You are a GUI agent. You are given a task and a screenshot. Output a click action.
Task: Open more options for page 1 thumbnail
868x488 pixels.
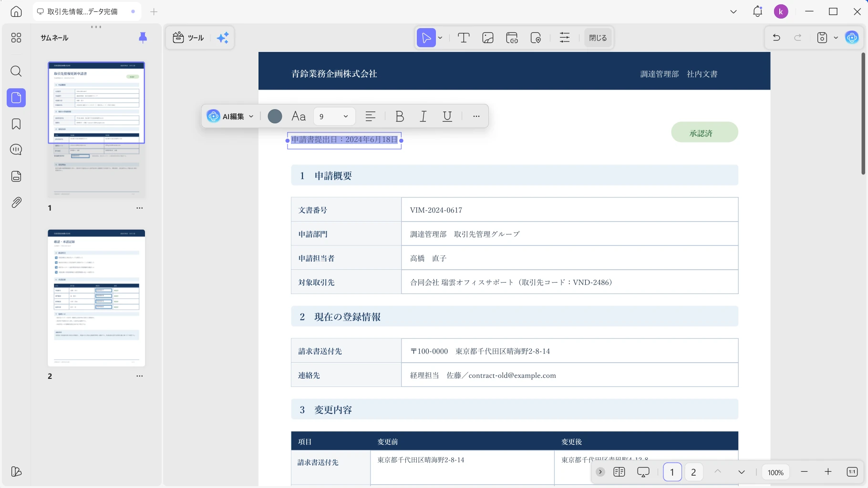click(x=139, y=208)
